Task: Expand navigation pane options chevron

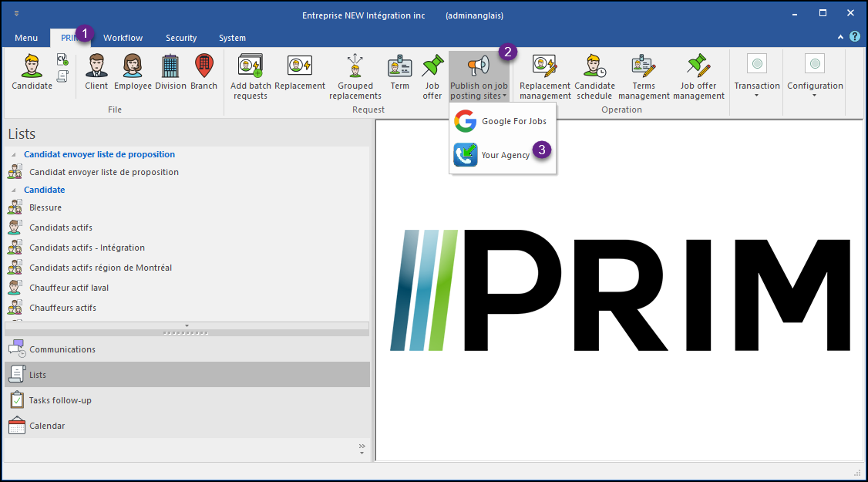Action: click(x=362, y=448)
